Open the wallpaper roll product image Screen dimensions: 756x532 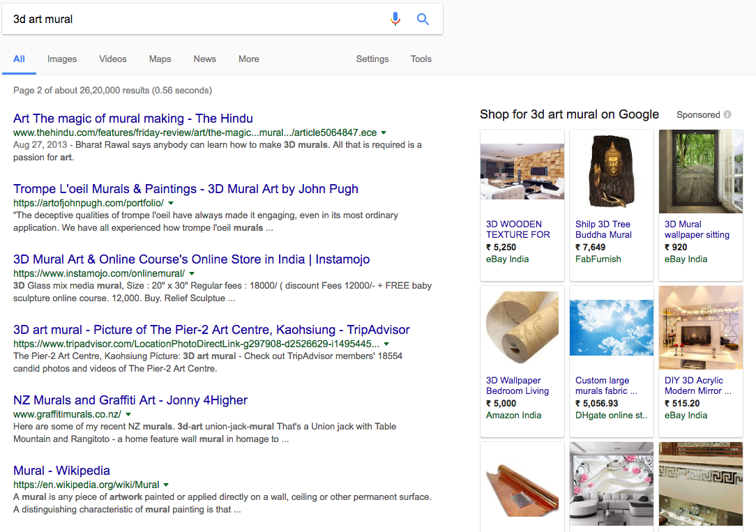coord(522,328)
